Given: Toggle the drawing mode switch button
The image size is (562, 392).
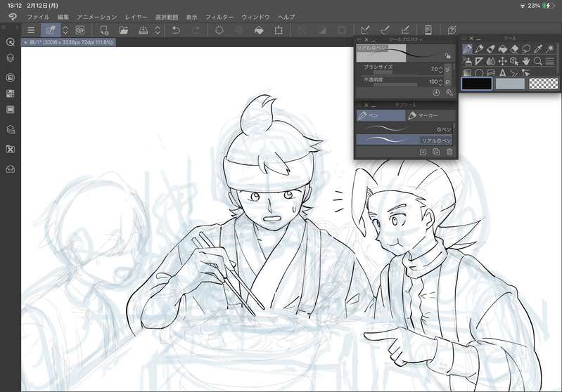Looking at the screenshot, I should click(x=51, y=30).
